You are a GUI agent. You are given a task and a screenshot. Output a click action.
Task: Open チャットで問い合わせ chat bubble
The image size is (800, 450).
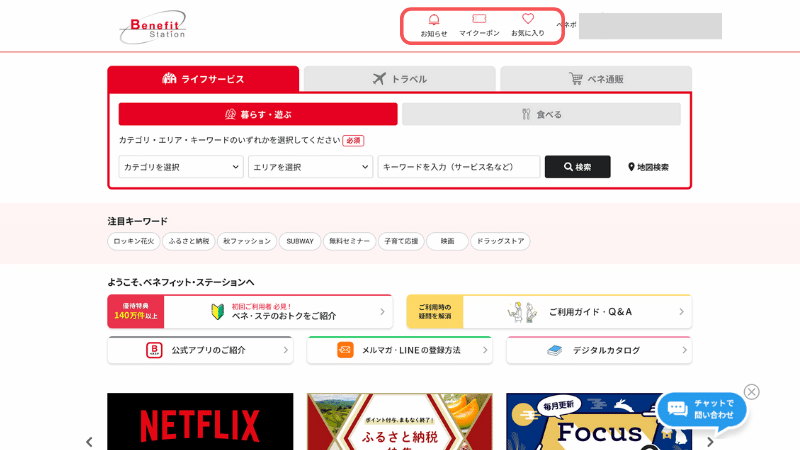click(x=702, y=411)
